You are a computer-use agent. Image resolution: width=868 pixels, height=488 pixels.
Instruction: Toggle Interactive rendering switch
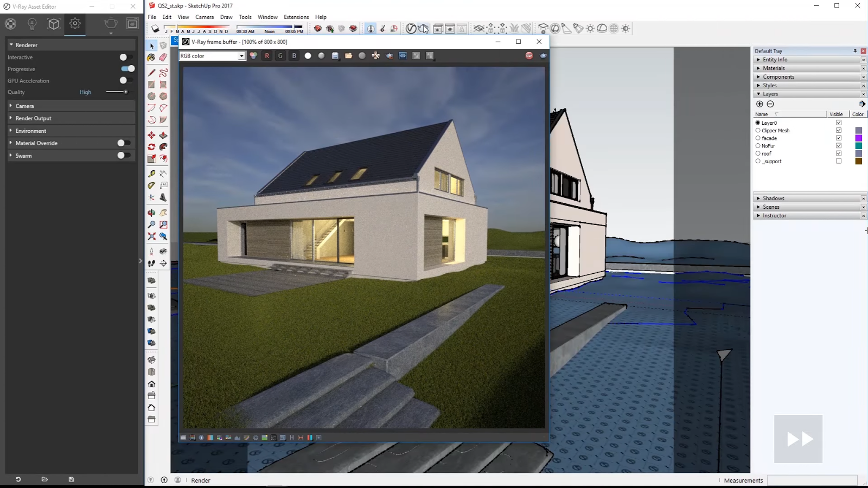[126, 57]
